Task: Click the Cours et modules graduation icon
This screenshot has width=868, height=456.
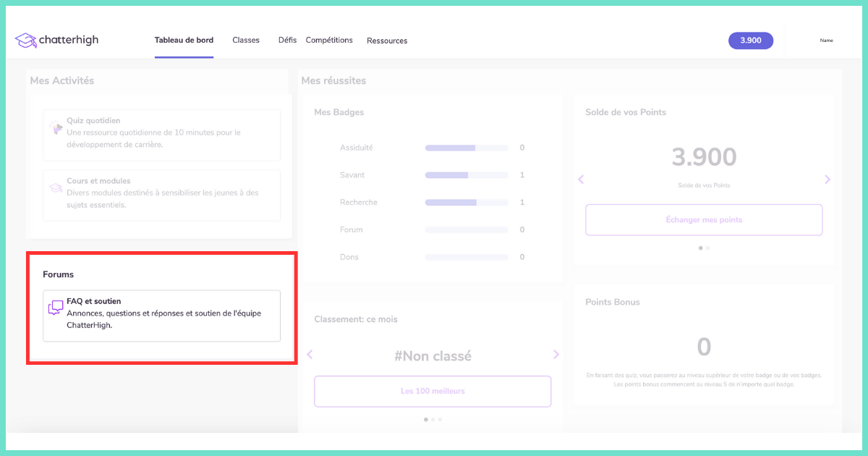Action: click(x=55, y=187)
